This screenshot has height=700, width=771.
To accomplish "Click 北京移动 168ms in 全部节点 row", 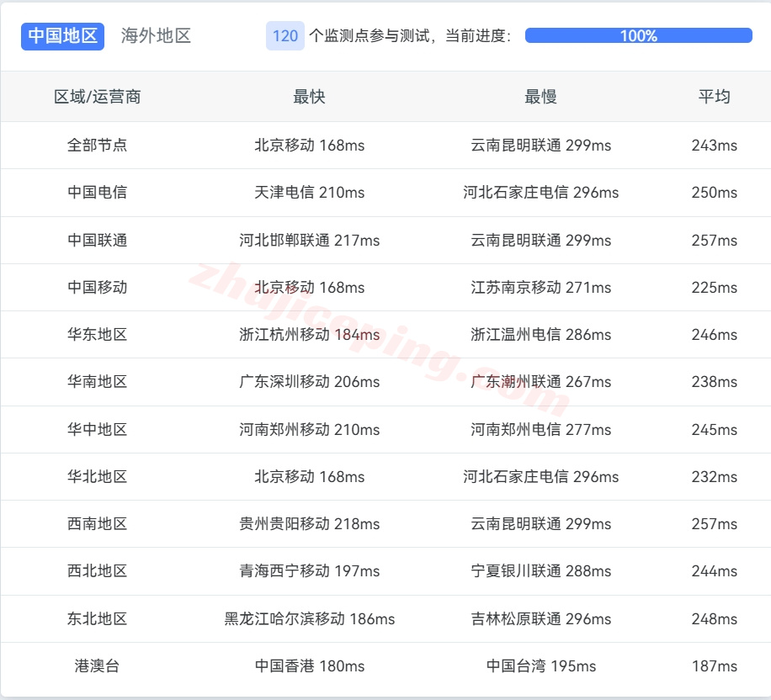I will [309, 145].
